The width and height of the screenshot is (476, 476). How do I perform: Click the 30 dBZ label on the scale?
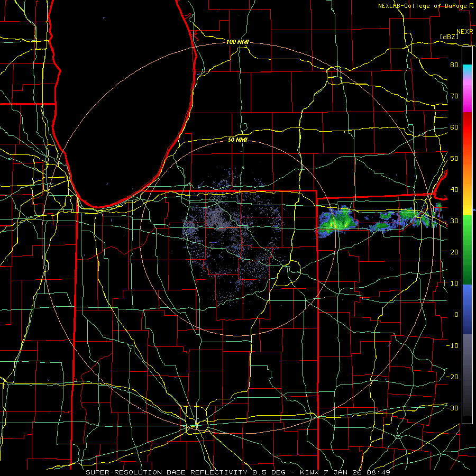pyautogui.click(x=454, y=221)
